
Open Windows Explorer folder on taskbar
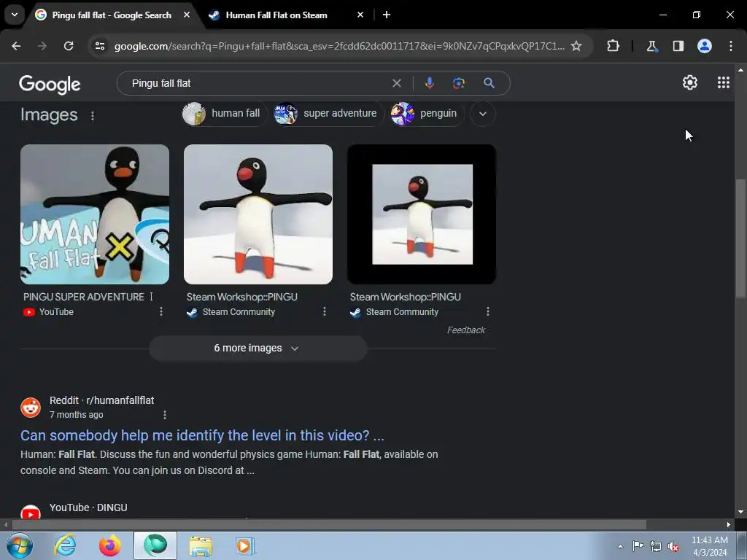201,545
